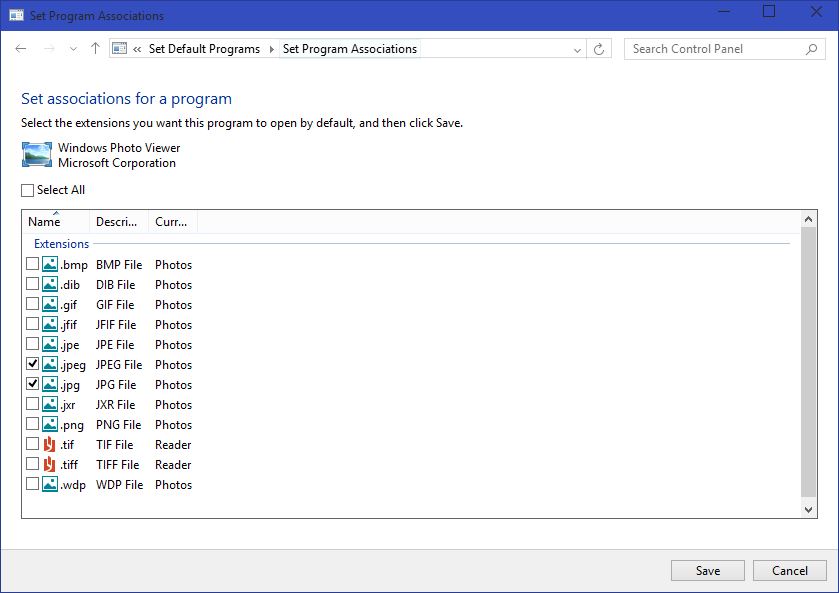Sort by the Current Default column header
Screen dimensions: 839x593
coord(173,222)
